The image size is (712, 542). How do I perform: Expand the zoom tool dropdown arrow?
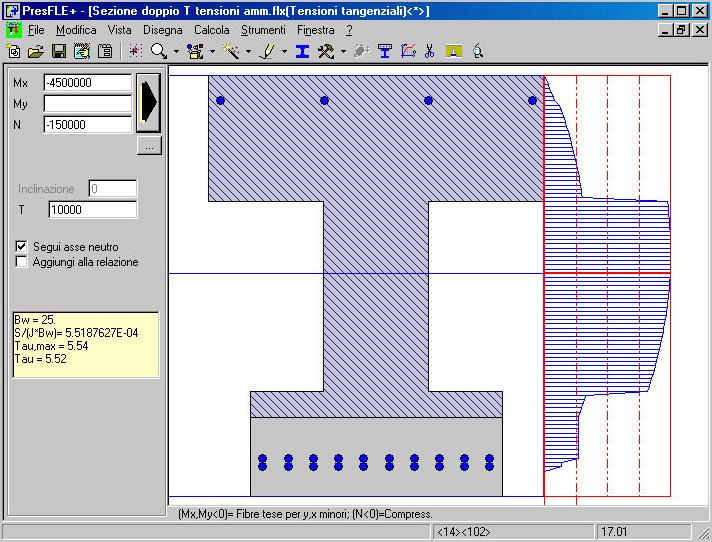click(x=176, y=51)
